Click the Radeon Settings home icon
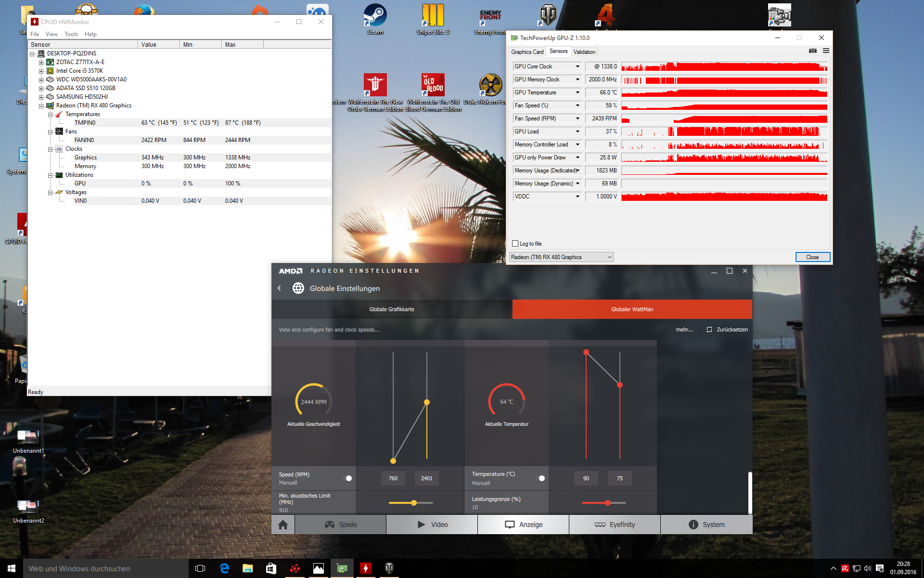Image resolution: width=924 pixels, height=578 pixels. pos(283,525)
